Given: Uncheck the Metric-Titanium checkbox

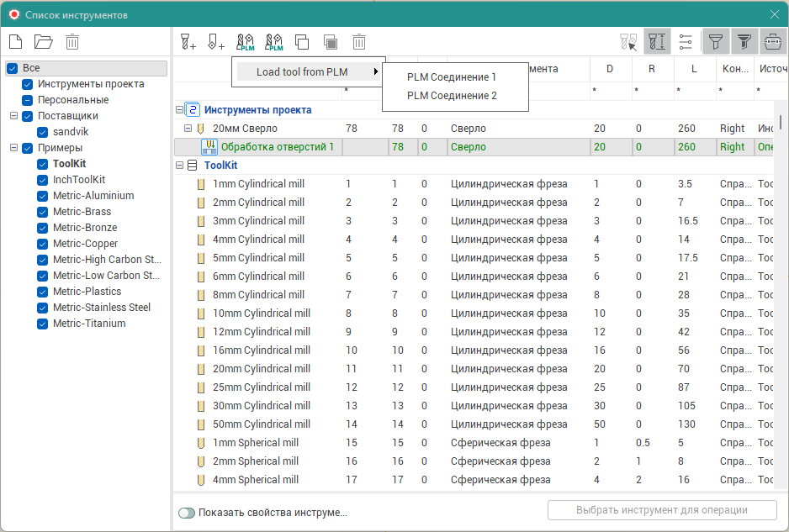Looking at the screenshot, I should pyautogui.click(x=44, y=324).
